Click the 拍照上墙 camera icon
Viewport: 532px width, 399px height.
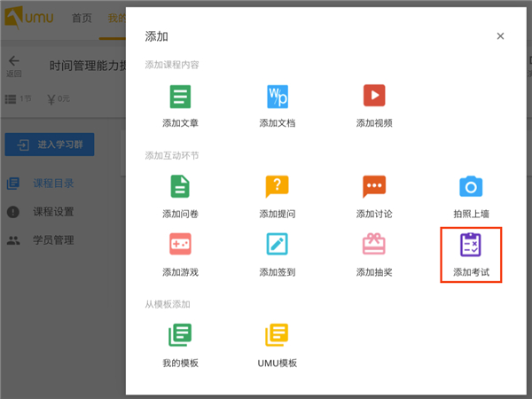471,186
